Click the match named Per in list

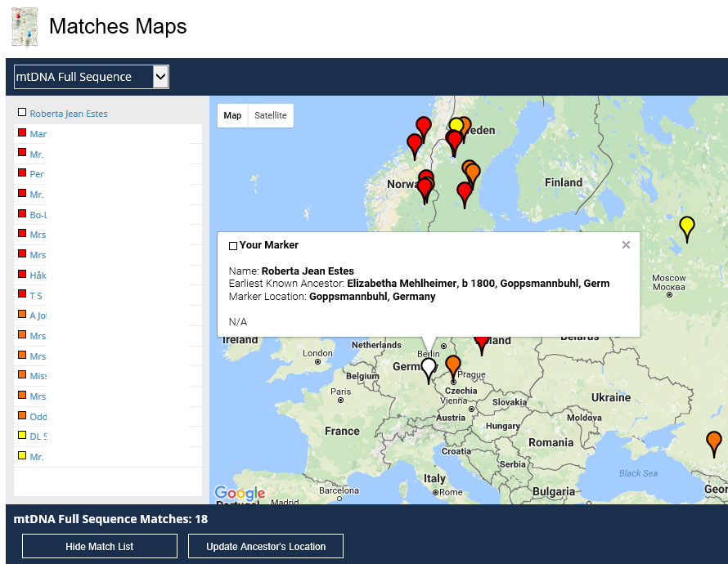click(x=37, y=174)
